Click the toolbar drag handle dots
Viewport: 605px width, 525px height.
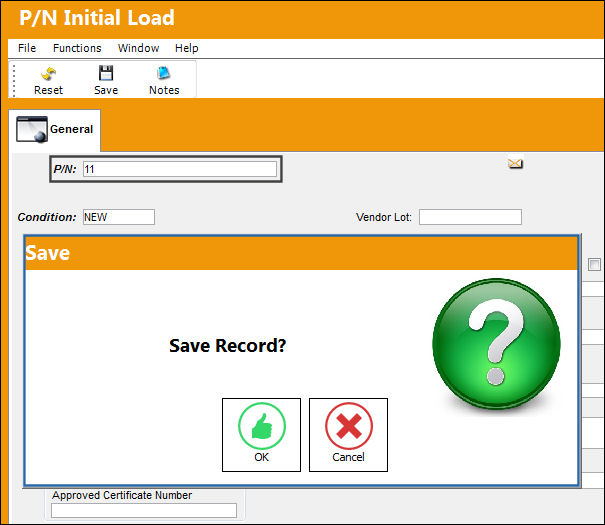click(14, 81)
